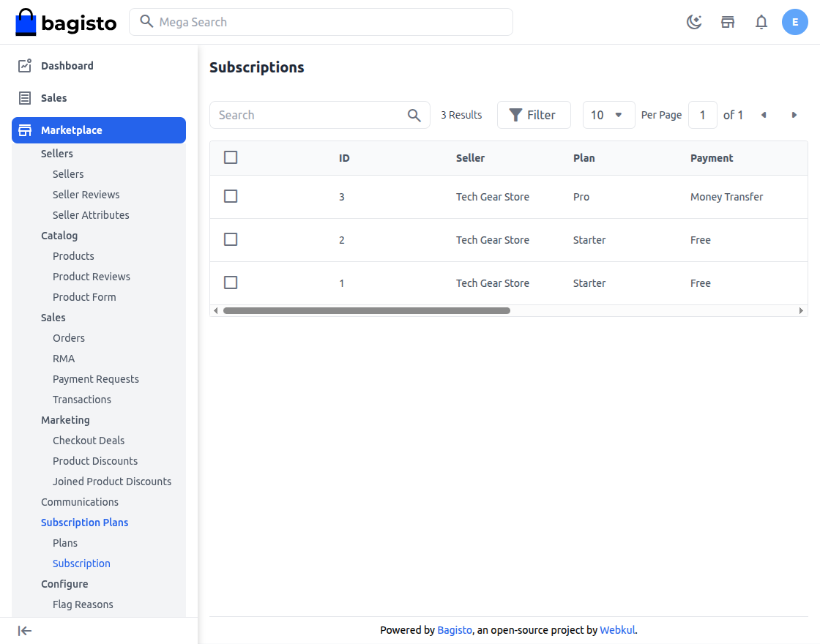Click the Money Transfer payment cell

tap(726, 197)
